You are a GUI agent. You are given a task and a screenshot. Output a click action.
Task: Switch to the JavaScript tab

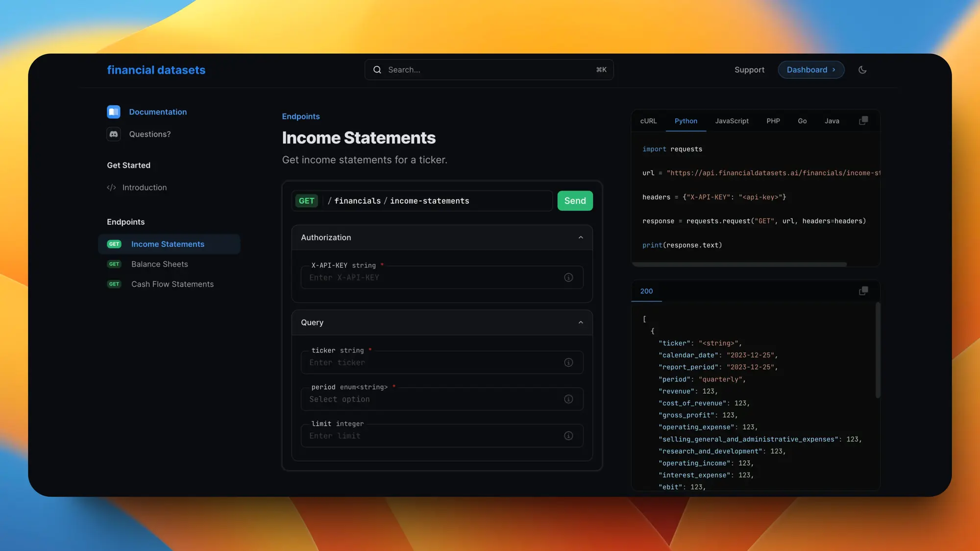pos(732,121)
